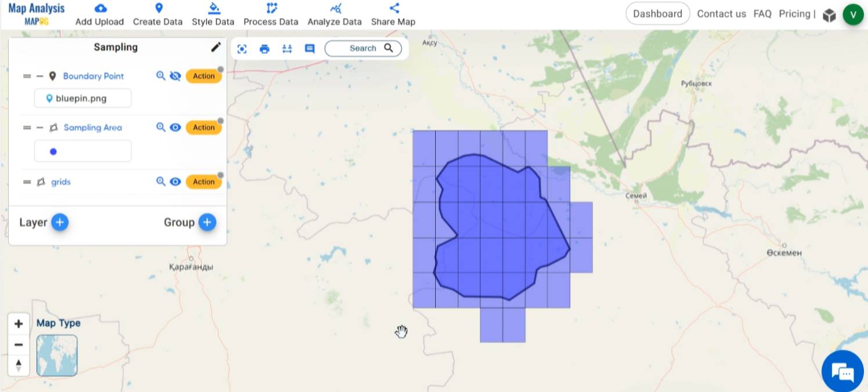Click the grids polygon layer icon
868x392 pixels.
(x=41, y=182)
